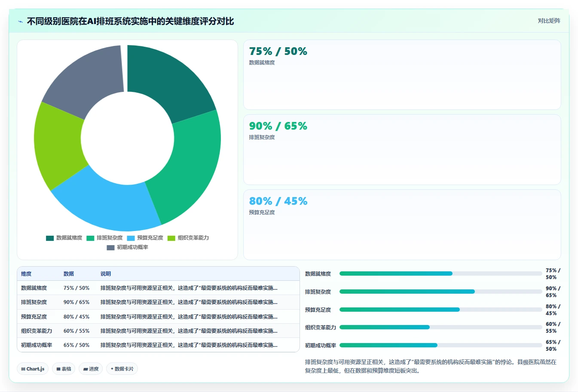Click the 表格 tag chip
This screenshot has height=392, width=578.
coord(64,369)
